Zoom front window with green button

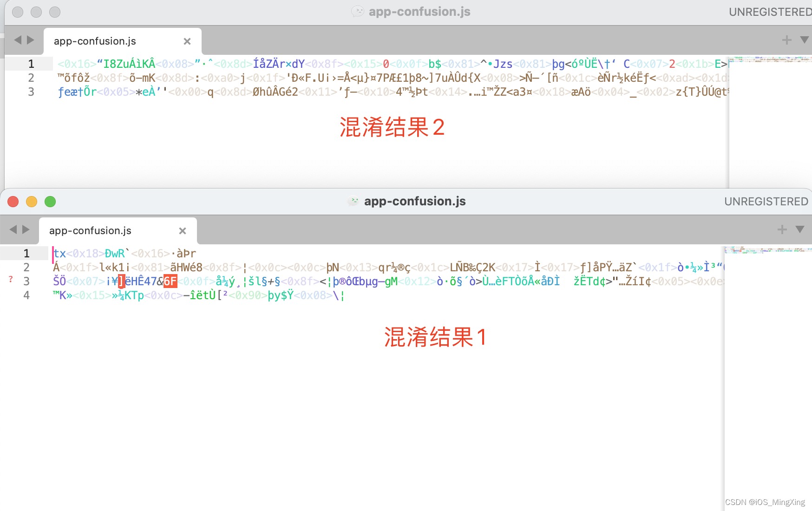pos(50,201)
